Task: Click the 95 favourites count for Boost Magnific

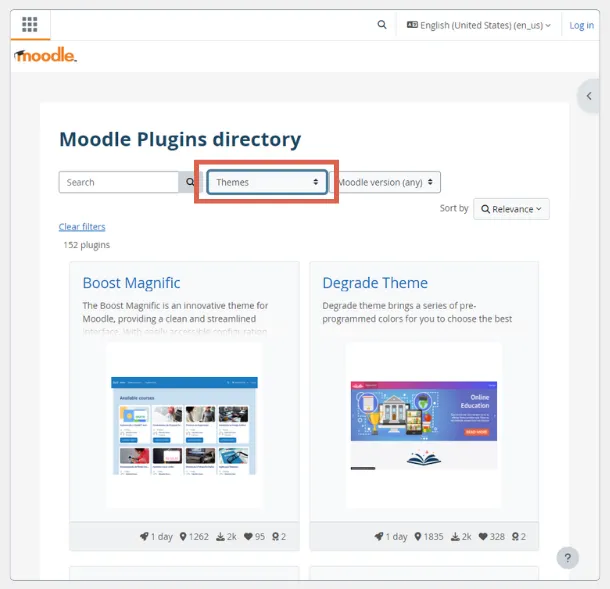Action: tap(260, 536)
